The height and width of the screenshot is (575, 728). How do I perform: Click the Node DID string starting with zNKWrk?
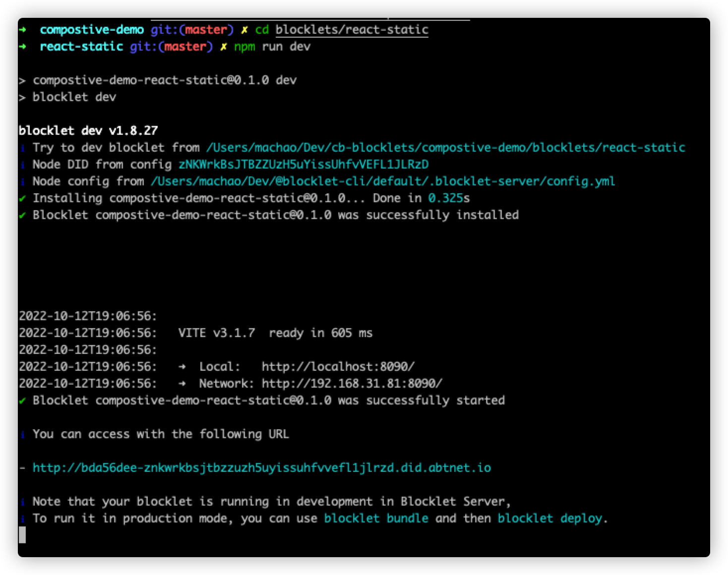click(x=303, y=165)
